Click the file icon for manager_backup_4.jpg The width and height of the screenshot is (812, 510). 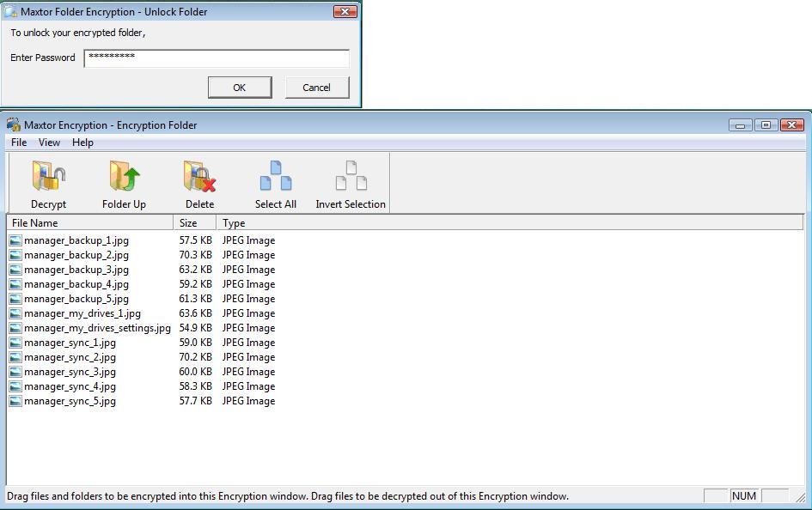point(15,284)
